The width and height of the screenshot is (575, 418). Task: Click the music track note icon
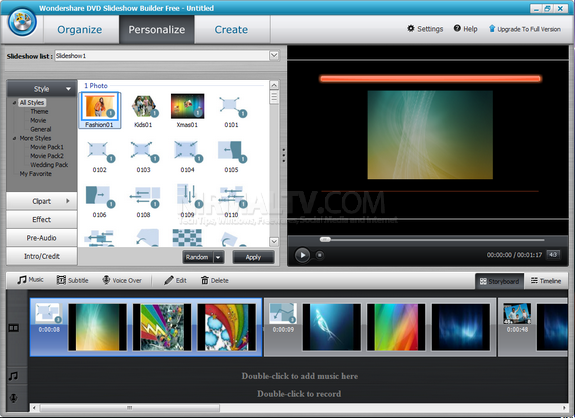click(14, 376)
